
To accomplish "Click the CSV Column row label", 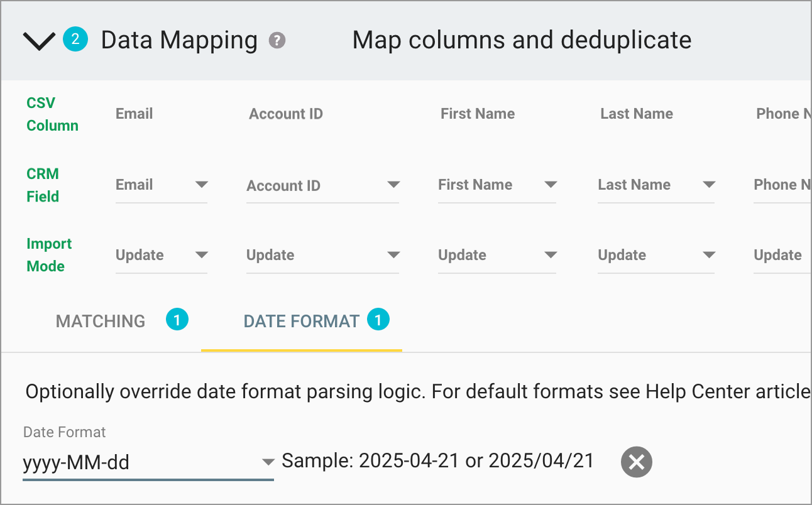I will [x=52, y=114].
